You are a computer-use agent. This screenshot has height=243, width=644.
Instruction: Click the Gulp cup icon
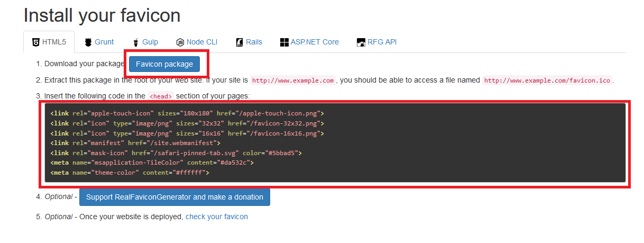pyautogui.click(x=136, y=42)
